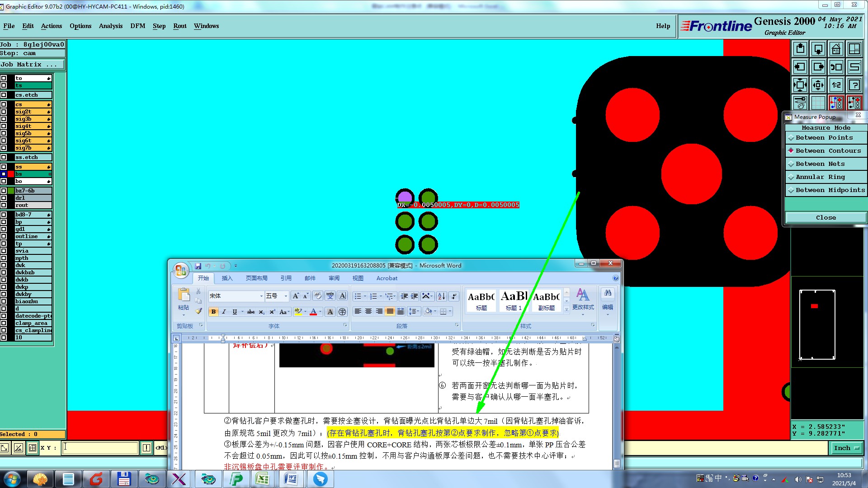Viewport: 868px width, 488px height.
Task: Switch to Word 页面布局 tab
Action: [256, 278]
